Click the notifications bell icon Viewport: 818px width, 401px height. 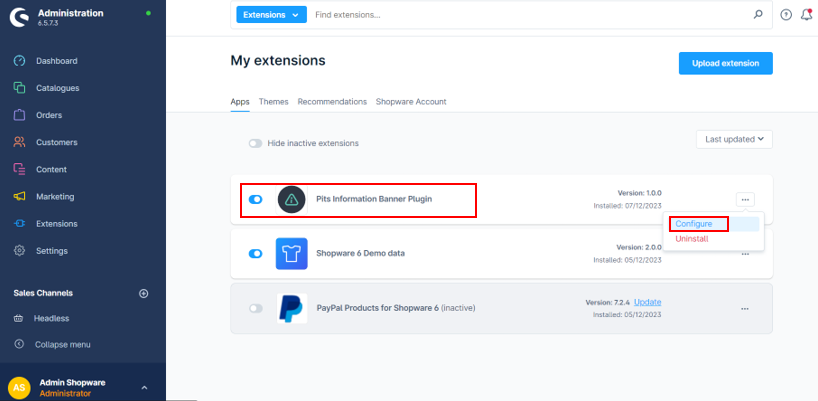(806, 15)
